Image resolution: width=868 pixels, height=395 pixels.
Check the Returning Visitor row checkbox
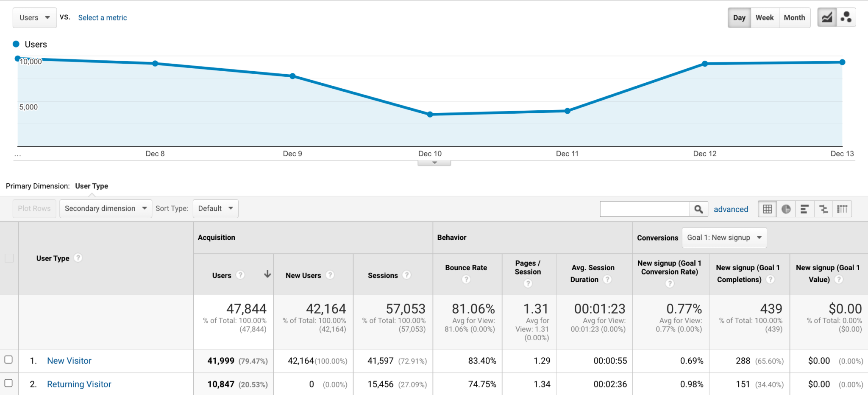pyautogui.click(x=9, y=384)
